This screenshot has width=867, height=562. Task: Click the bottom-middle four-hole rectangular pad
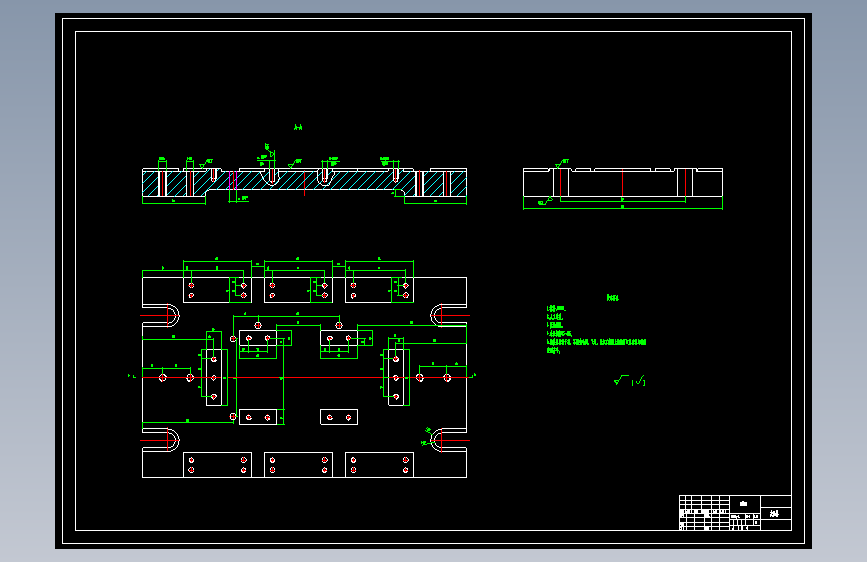(299, 465)
